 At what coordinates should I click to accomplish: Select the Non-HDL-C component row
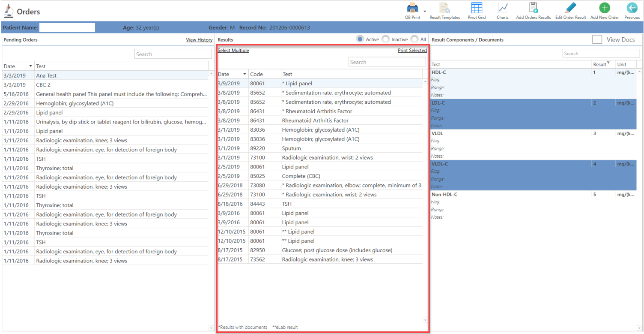[534, 205]
